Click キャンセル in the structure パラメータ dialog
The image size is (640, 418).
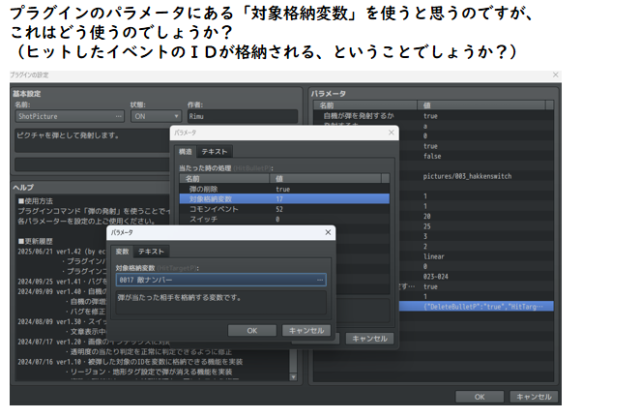click(369, 338)
